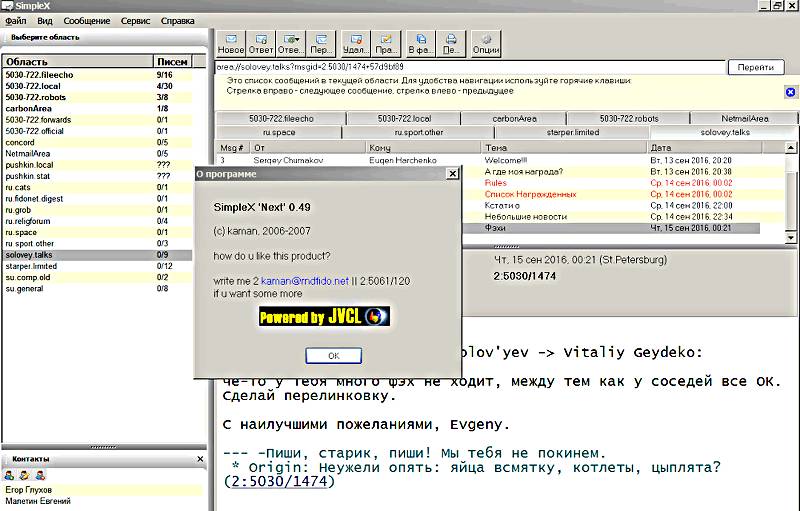Click the Перейти button
Screen dimensions: 800x511
click(x=756, y=67)
